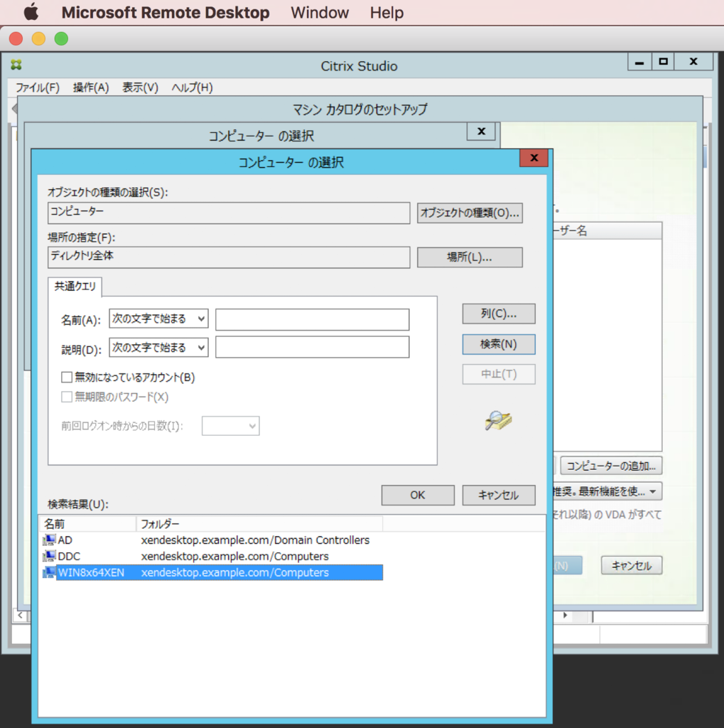Image resolution: width=724 pixels, height=728 pixels.
Task: Open the ファイル(F) menu
Action: point(38,87)
